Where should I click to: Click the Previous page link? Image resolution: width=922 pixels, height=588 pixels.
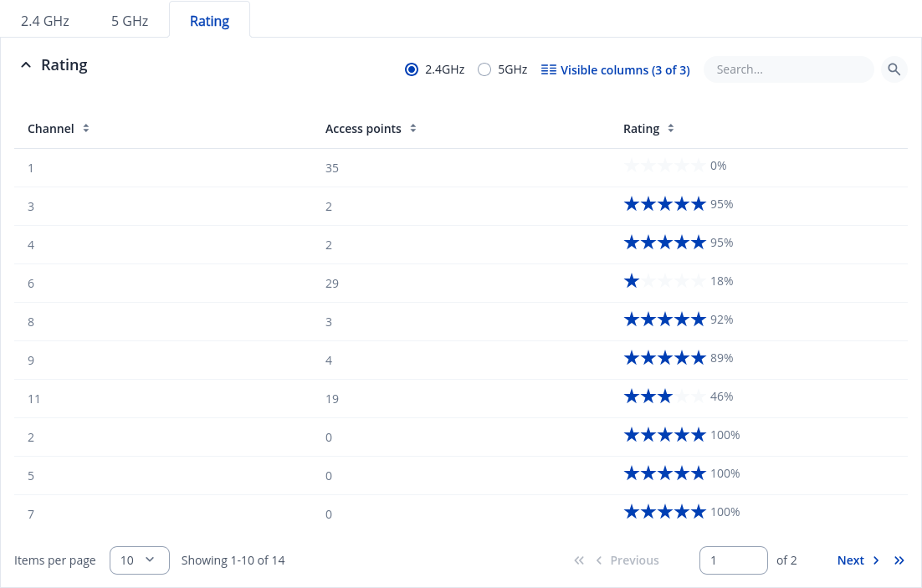(634, 560)
